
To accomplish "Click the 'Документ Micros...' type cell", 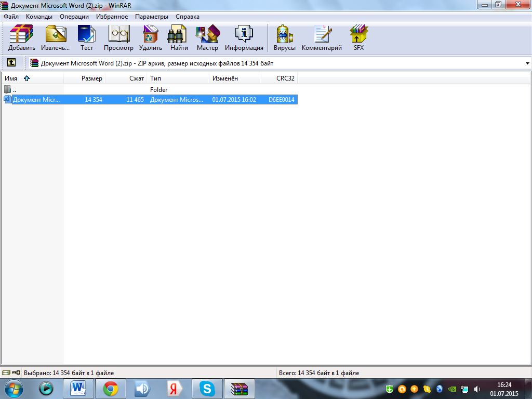I will (x=177, y=100).
